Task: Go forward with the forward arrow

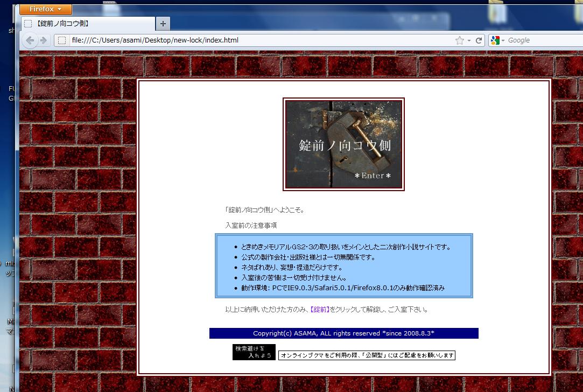Action: tap(44, 40)
